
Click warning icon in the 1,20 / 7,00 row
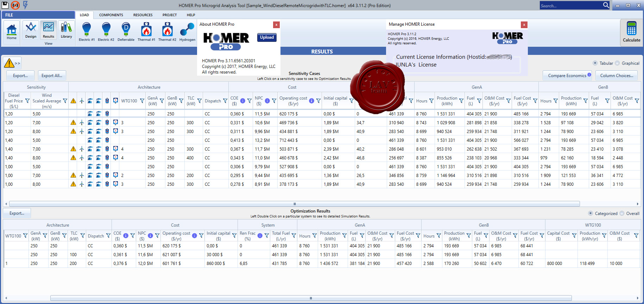[73, 122]
